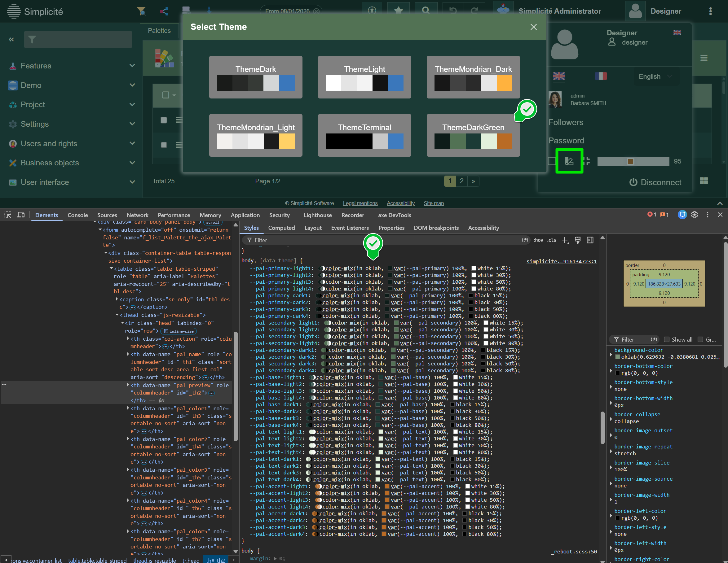
Task: Click the search magnifier in the header
Action: click(x=426, y=11)
